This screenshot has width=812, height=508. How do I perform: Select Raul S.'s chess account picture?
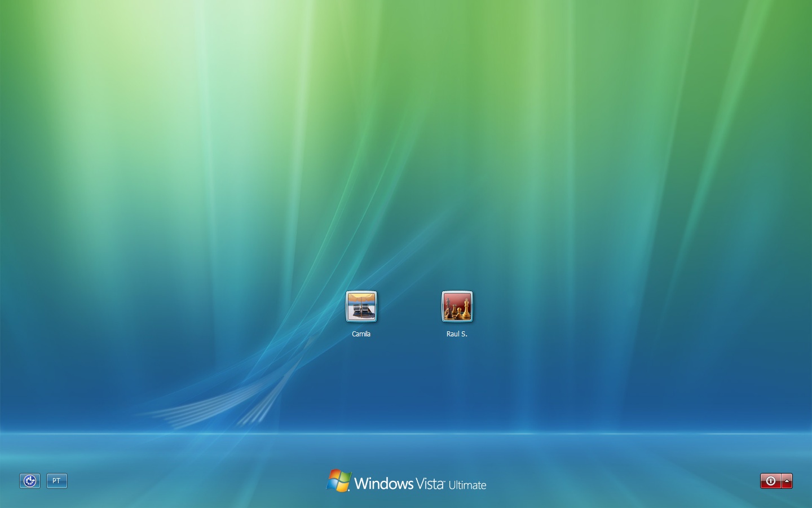click(457, 306)
